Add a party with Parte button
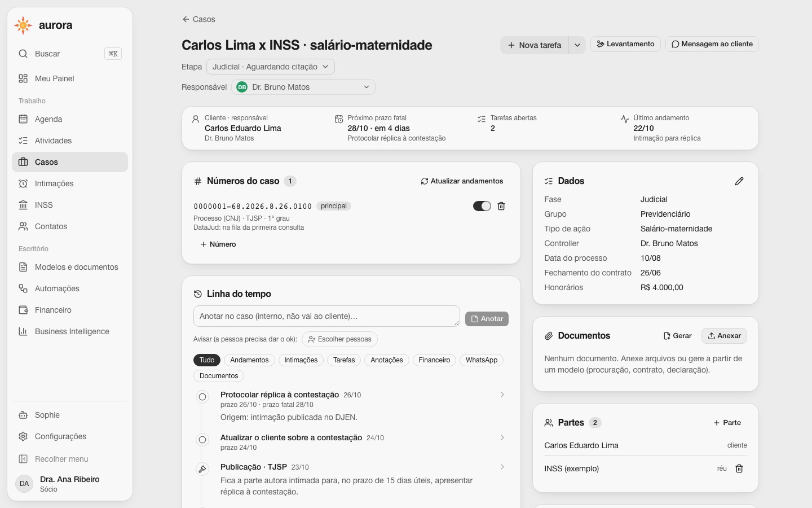The image size is (812, 508). point(727,423)
